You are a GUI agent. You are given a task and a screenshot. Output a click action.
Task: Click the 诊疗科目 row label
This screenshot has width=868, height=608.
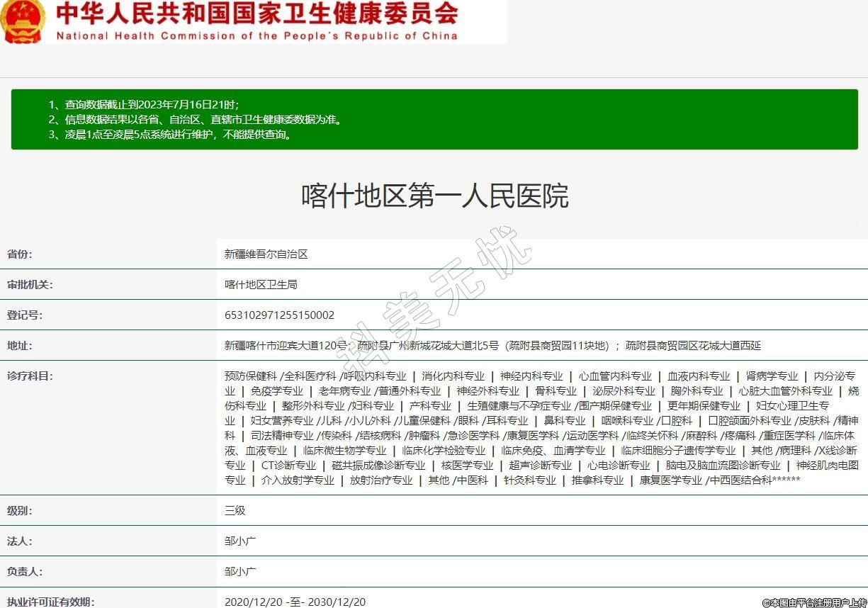pos(30,376)
